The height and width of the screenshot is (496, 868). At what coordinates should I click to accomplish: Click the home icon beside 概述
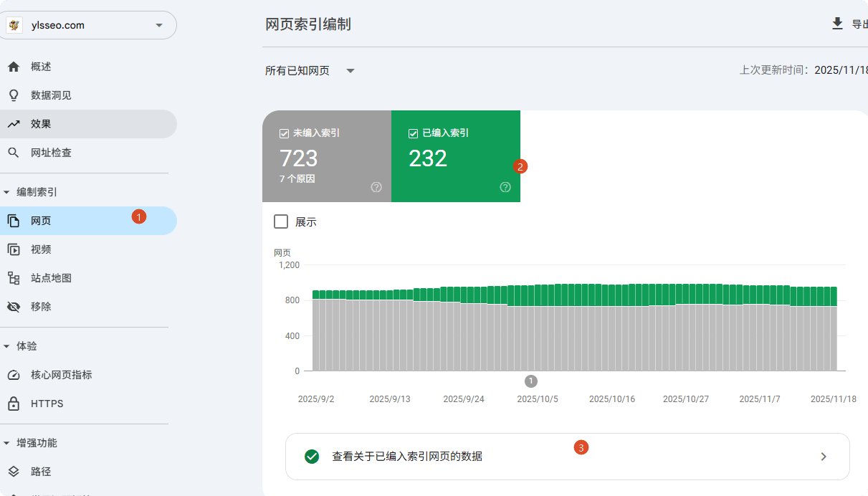tap(14, 67)
